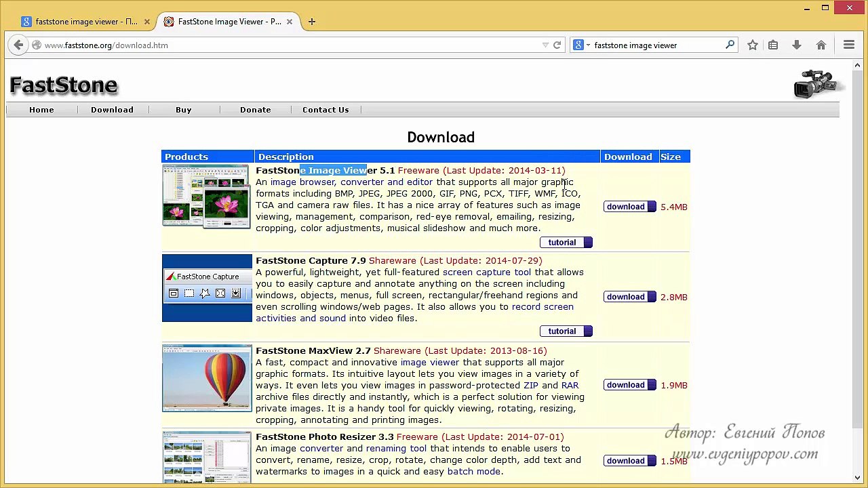Go back using the browser back arrow
This screenshot has width=868, height=488.
pos(18,45)
